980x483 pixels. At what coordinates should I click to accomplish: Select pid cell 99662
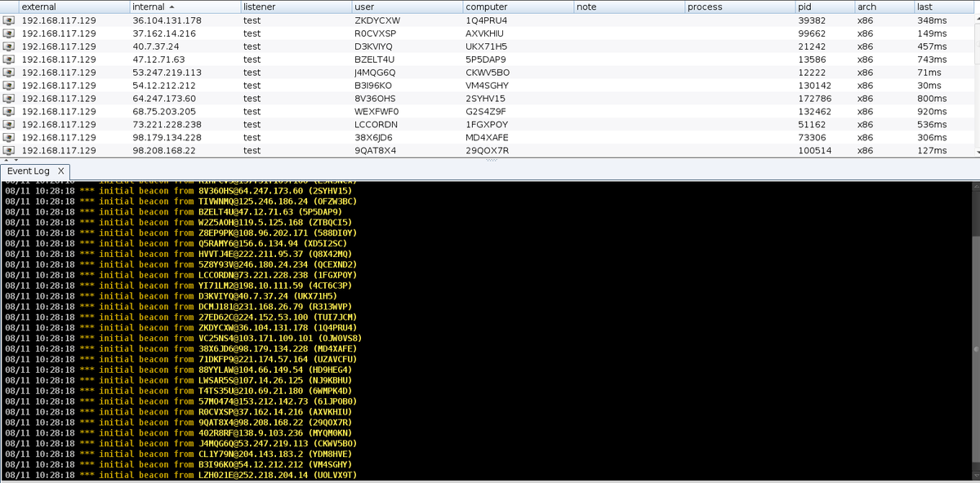coord(812,33)
